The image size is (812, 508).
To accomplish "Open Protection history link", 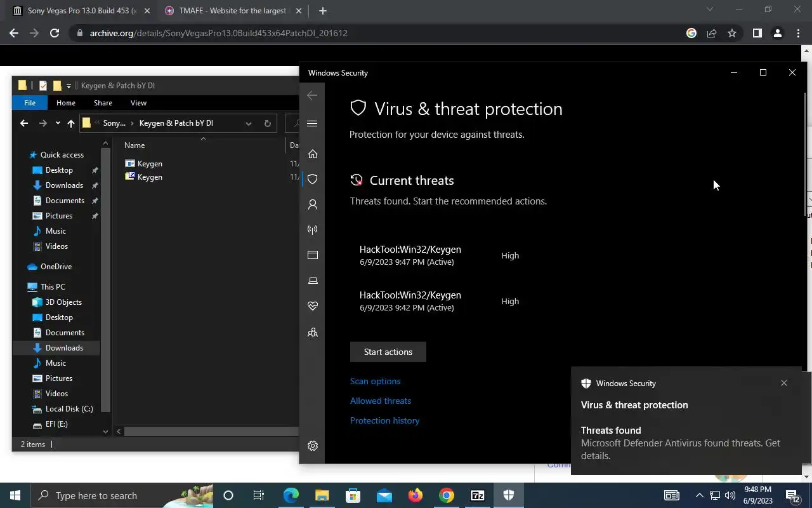I will (x=384, y=420).
